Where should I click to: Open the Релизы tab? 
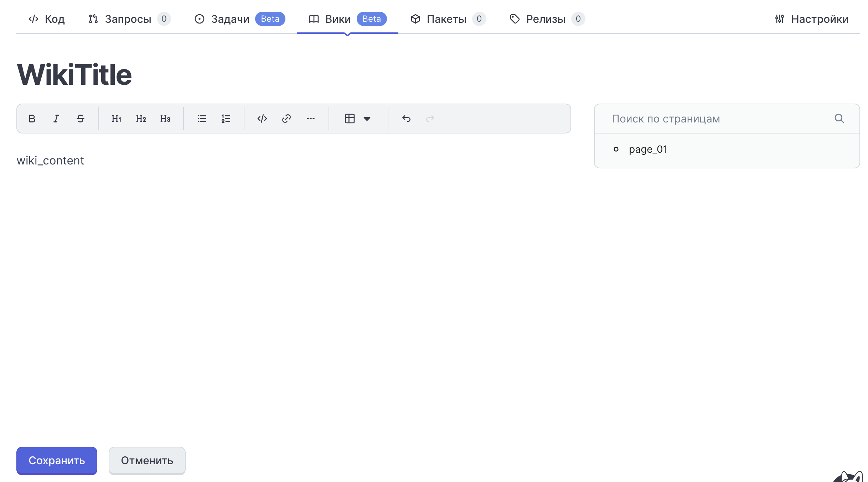click(x=547, y=19)
